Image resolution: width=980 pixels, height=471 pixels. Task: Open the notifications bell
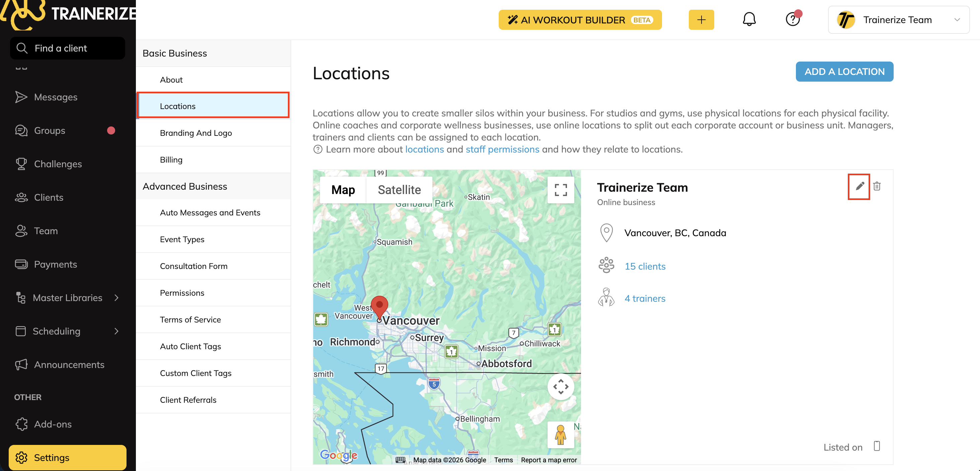click(749, 19)
